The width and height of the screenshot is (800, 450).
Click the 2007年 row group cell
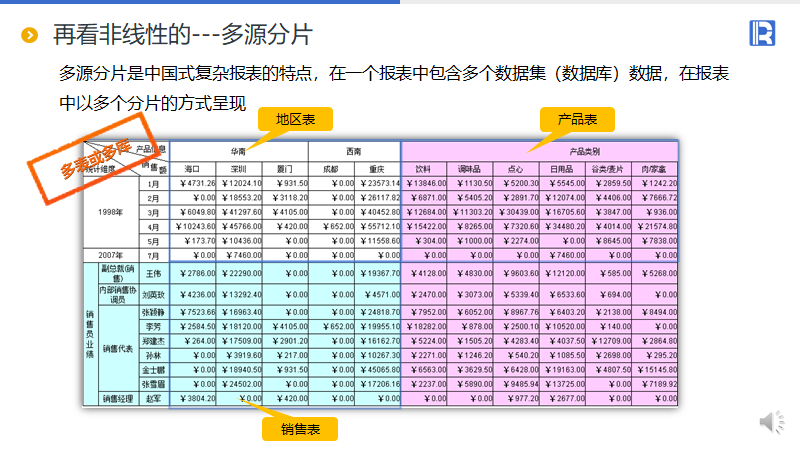coord(111,255)
